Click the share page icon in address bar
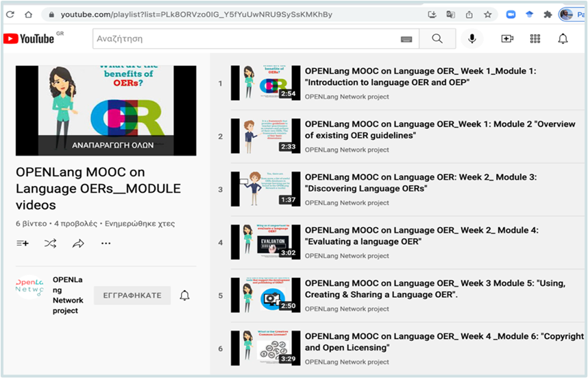The height and width of the screenshot is (378, 588). click(x=469, y=14)
